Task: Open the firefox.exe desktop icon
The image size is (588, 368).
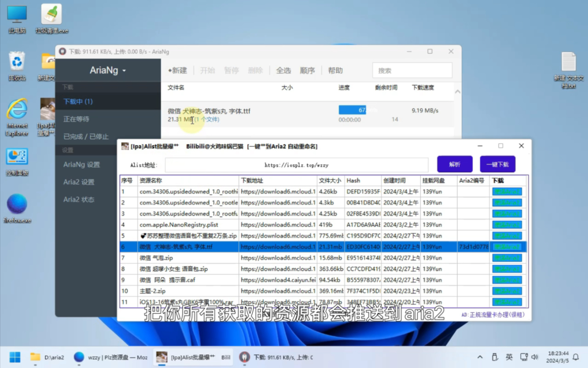Action: coord(17,208)
